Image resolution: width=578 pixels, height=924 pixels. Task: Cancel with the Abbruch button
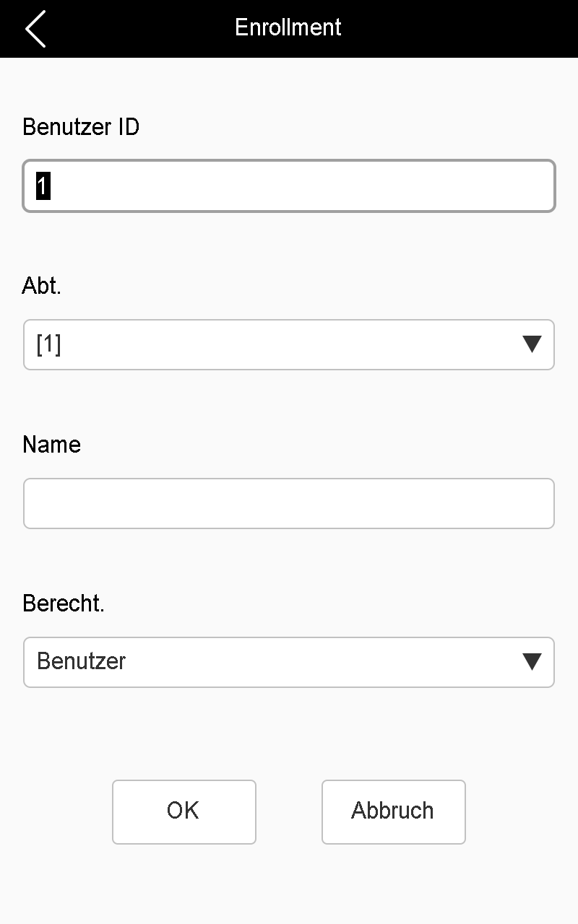[x=393, y=811]
